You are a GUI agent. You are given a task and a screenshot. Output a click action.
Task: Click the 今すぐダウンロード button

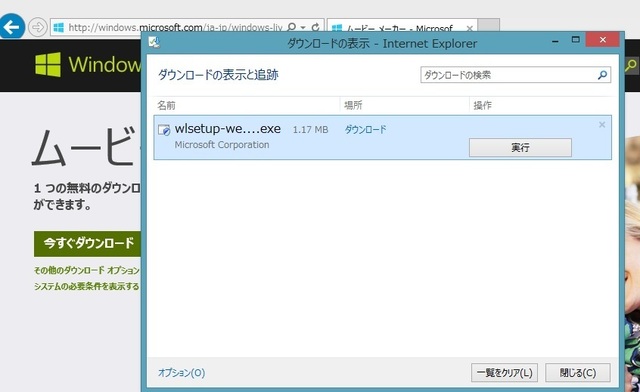[x=87, y=243]
